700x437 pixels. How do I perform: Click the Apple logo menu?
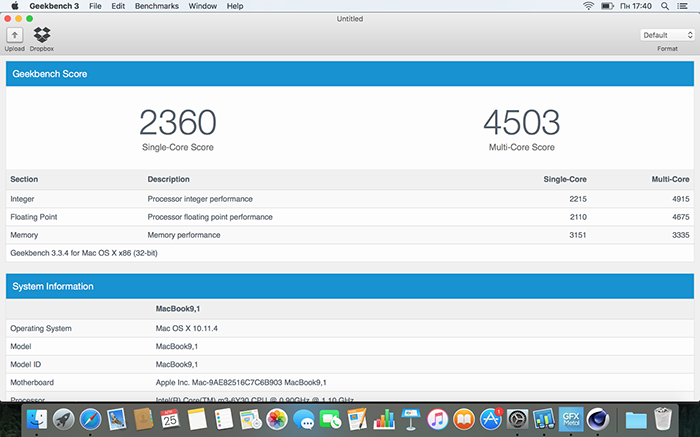click(14, 6)
